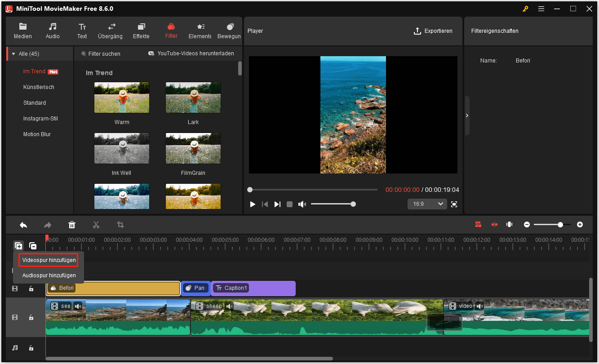Open the 16:9 aspect ratio dropdown
The image size is (599, 364).
click(x=427, y=204)
